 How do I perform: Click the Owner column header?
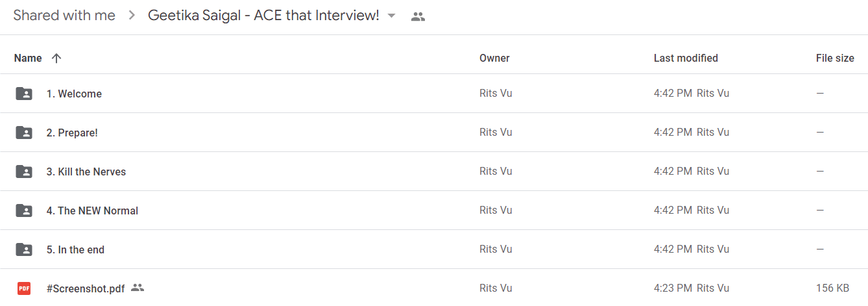click(x=494, y=58)
